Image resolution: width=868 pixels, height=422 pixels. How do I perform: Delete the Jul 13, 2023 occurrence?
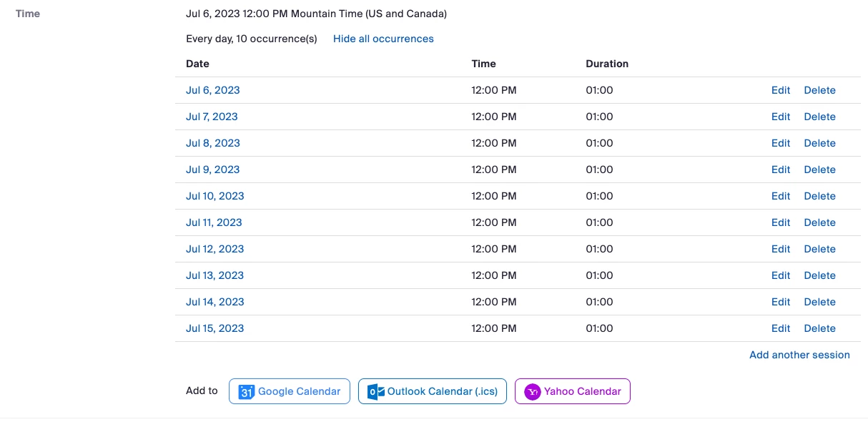[819, 275]
